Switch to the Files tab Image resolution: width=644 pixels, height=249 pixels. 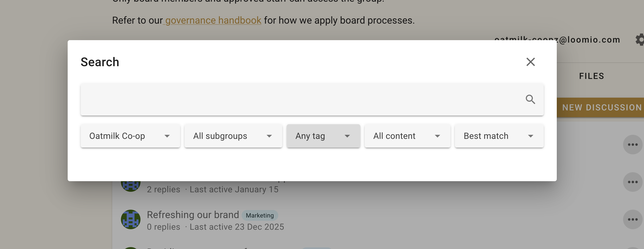592,76
